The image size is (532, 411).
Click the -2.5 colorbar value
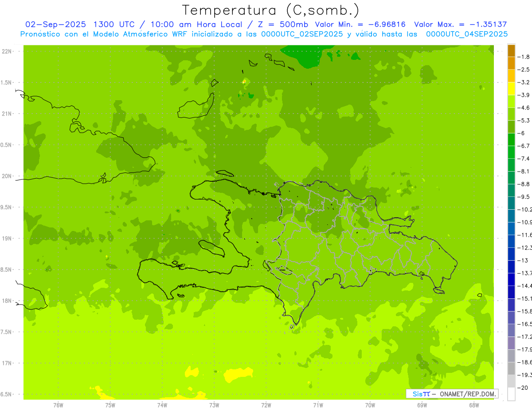pyautogui.click(x=524, y=70)
